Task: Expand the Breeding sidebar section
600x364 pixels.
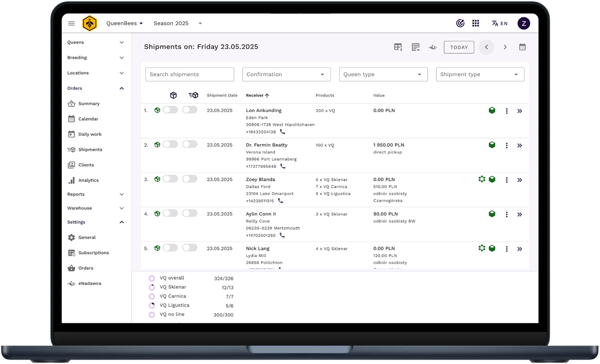Action: tap(95, 58)
